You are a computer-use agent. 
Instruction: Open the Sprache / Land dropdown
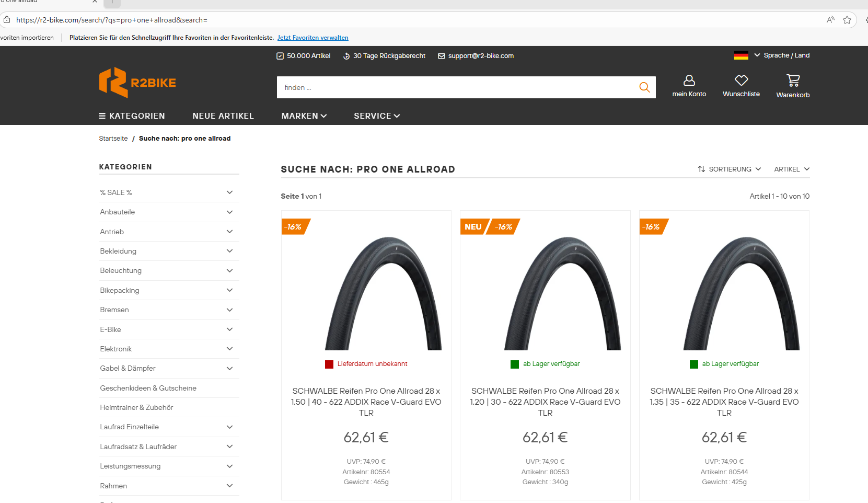(x=782, y=55)
